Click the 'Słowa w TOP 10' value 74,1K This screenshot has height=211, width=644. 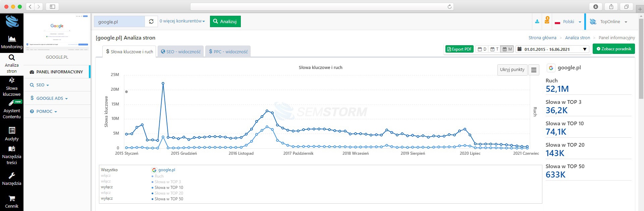[556, 132]
